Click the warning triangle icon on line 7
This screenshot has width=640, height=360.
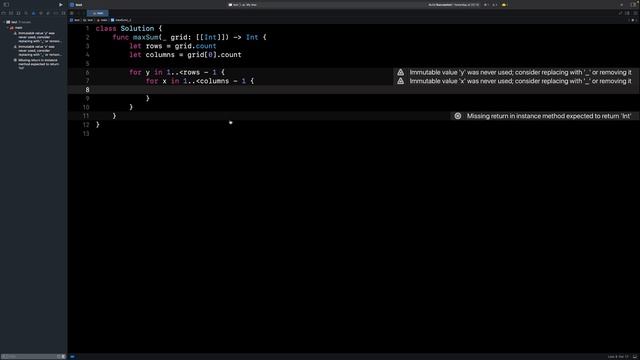[x=400, y=81]
